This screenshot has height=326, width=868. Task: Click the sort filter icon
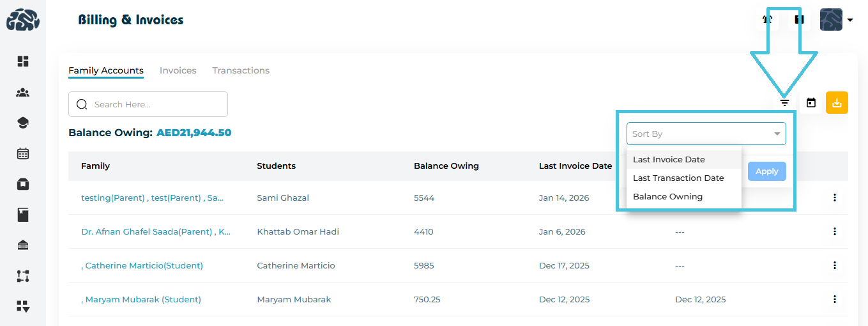point(785,103)
